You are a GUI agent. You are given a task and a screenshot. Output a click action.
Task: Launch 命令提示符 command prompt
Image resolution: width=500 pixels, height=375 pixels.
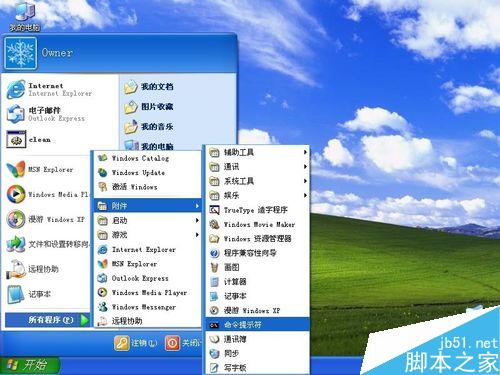(x=258, y=325)
